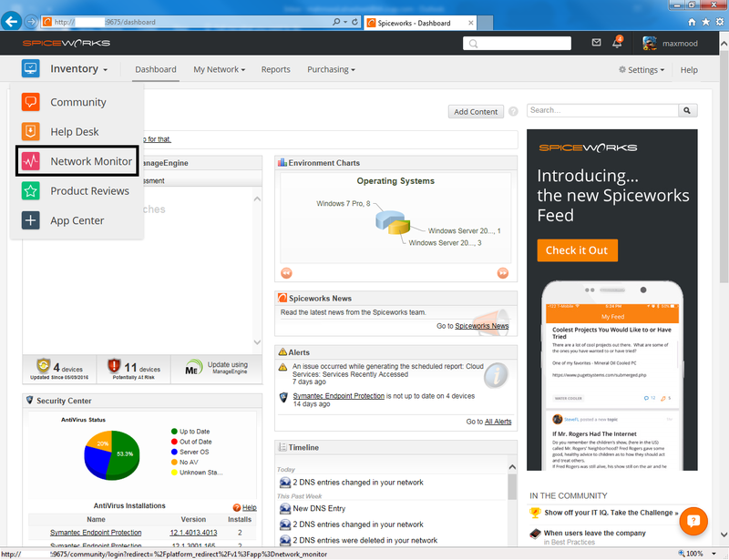Click the forward arrow in Environment Charts panel
The image size is (729, 560).
502,272
